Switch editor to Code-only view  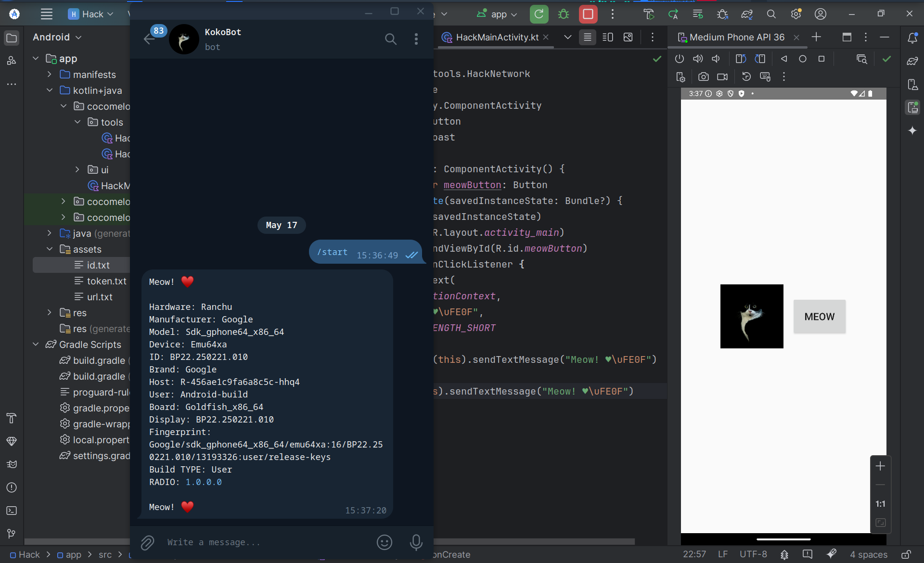pos(588,37)
